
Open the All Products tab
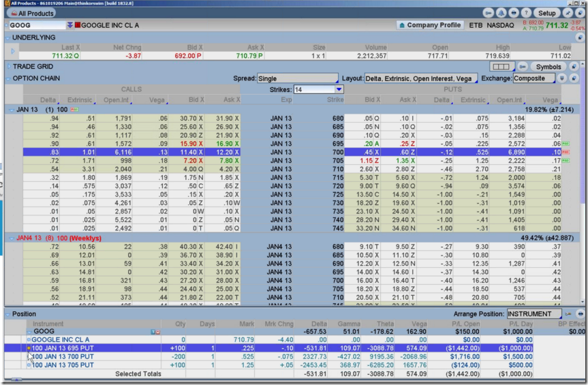(31, 13)
